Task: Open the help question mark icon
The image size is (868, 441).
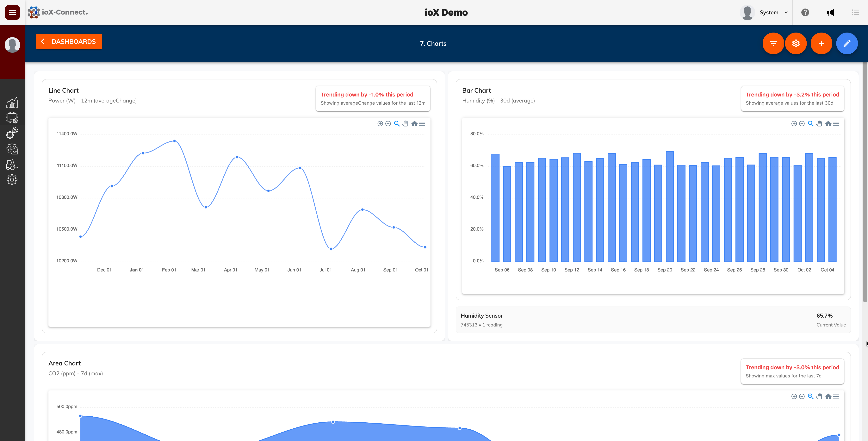Action: [805, 12]
